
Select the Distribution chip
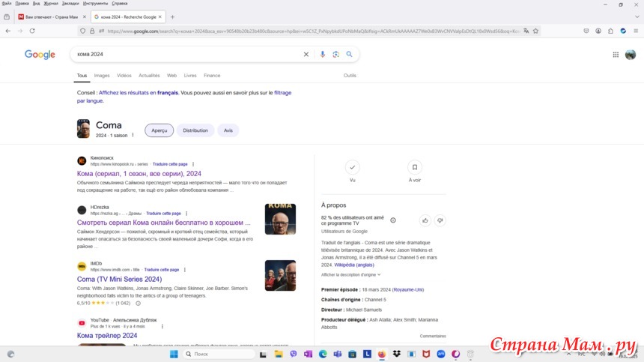(x=195, y=130)
